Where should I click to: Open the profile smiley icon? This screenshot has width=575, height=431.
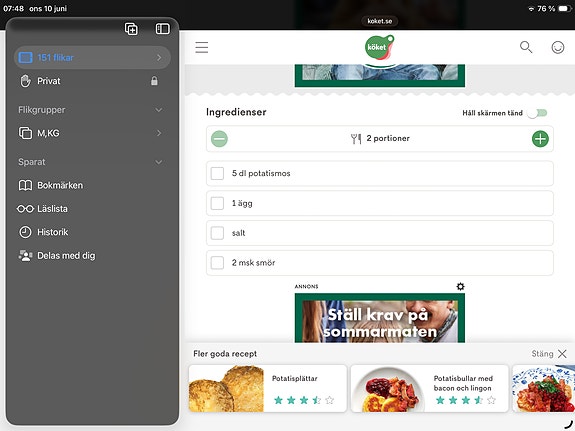[558, 47]
